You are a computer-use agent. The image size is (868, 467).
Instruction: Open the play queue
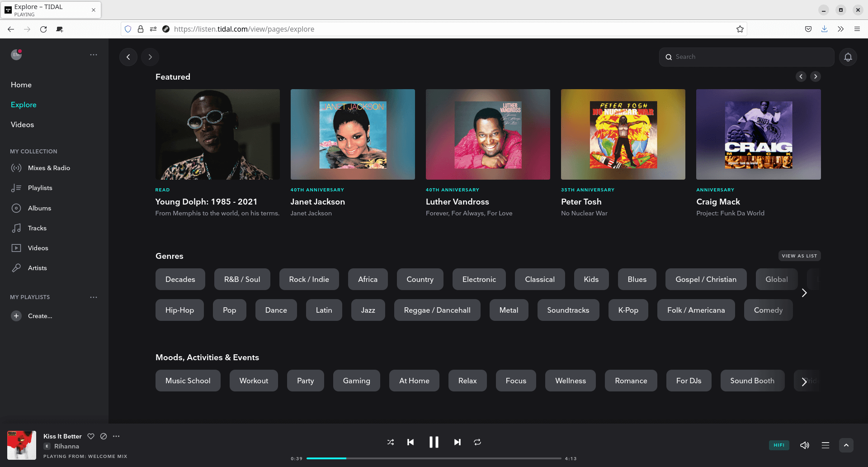(x=826, y=445)
